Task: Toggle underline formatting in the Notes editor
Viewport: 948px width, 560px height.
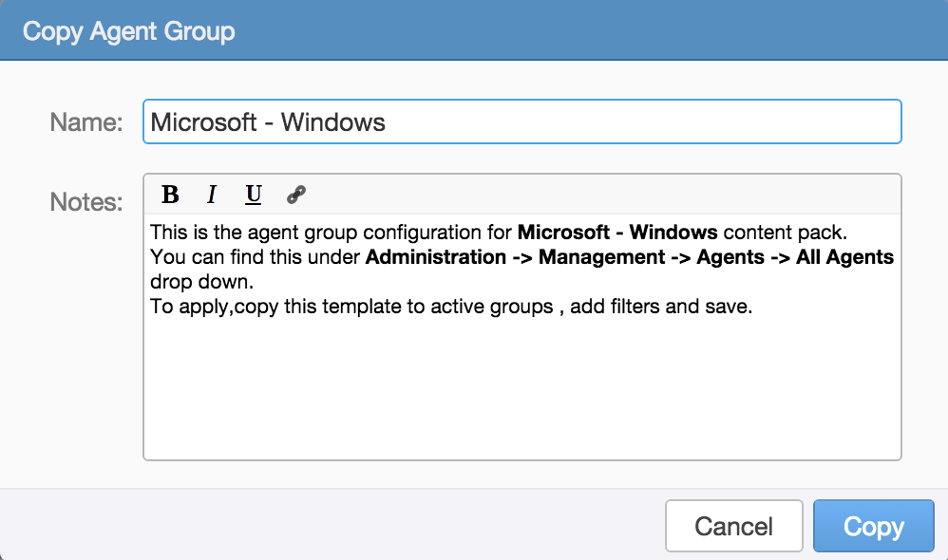Action: tap(253, 196)
